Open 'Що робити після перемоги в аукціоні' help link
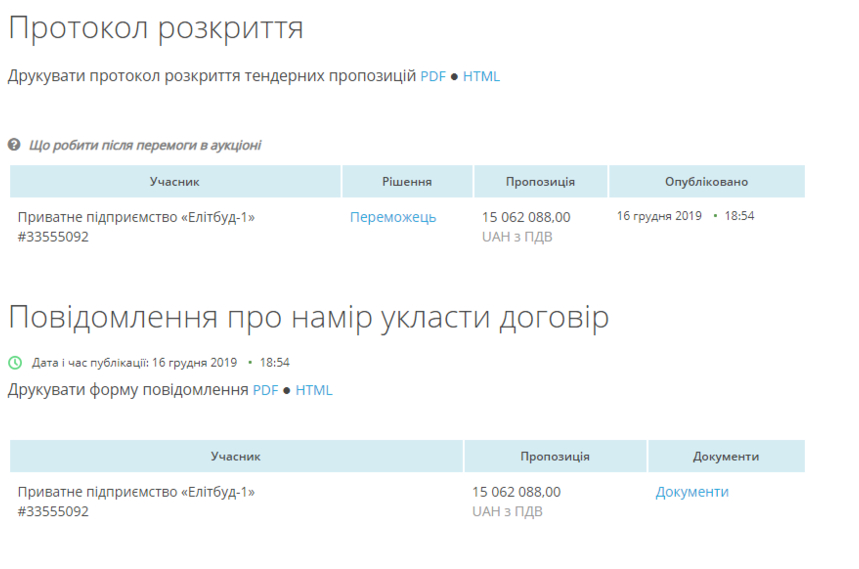 pos(145,145)
